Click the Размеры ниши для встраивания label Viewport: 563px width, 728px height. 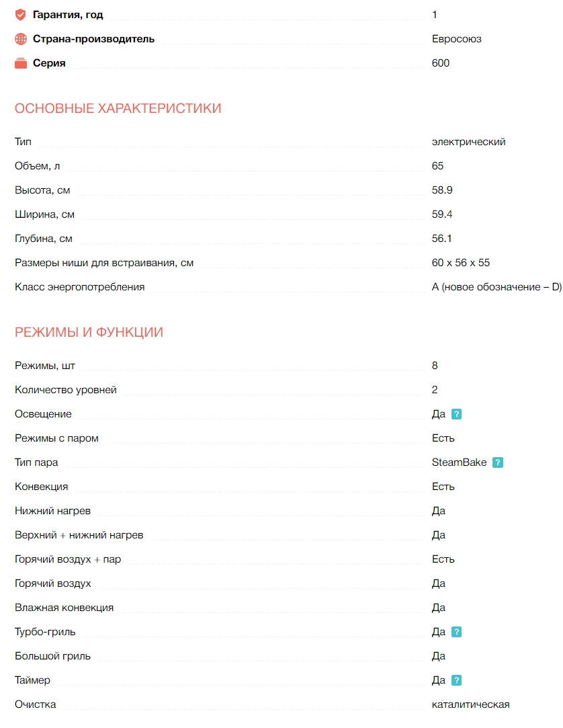(x=104, y=263)
